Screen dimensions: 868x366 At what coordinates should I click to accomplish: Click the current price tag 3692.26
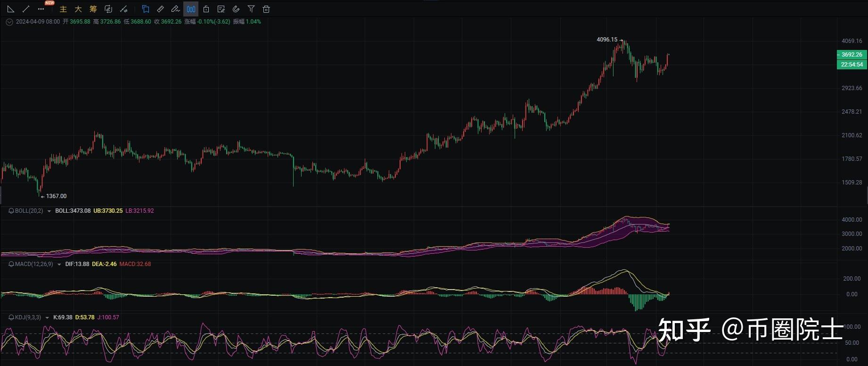pyautogui.click(x=852, y=55)
